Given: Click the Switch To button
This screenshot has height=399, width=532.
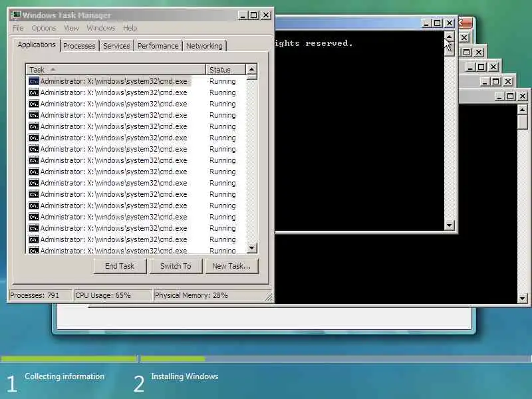Looking at the screenshot, I should tap(176, 266).
